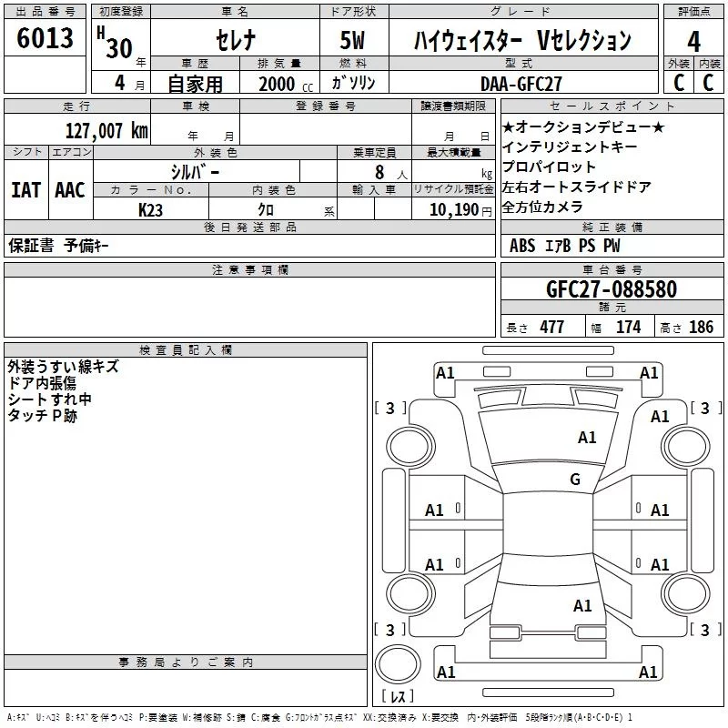Select the exterior color シルバー
Image resolution: width=728 pixels, height=728 pixels.
point(195,172)
